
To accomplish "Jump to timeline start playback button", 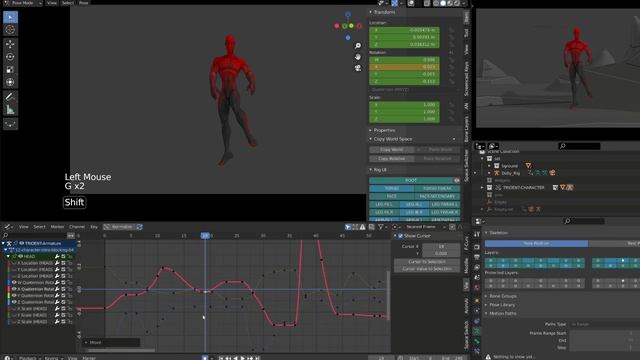I will pos(221,358).
